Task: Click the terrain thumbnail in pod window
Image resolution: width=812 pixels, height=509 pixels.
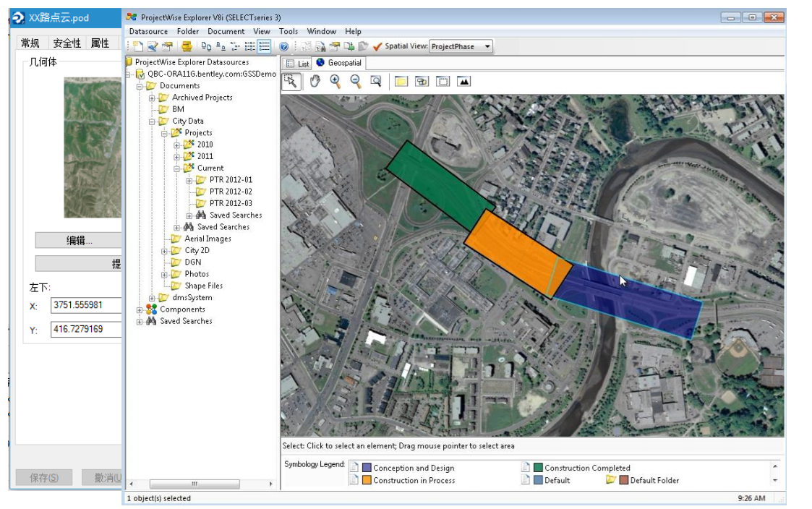Action: tap(92, 147)
